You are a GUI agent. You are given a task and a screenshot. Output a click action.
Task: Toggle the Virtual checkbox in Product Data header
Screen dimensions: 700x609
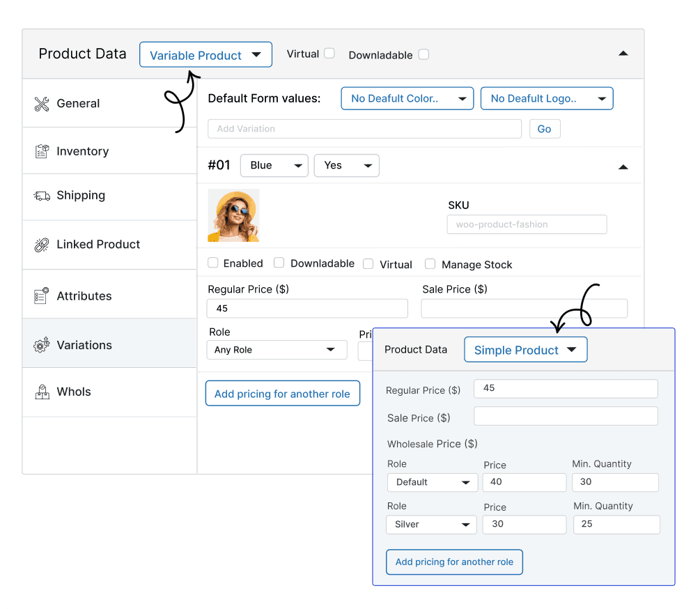[329, 53]
